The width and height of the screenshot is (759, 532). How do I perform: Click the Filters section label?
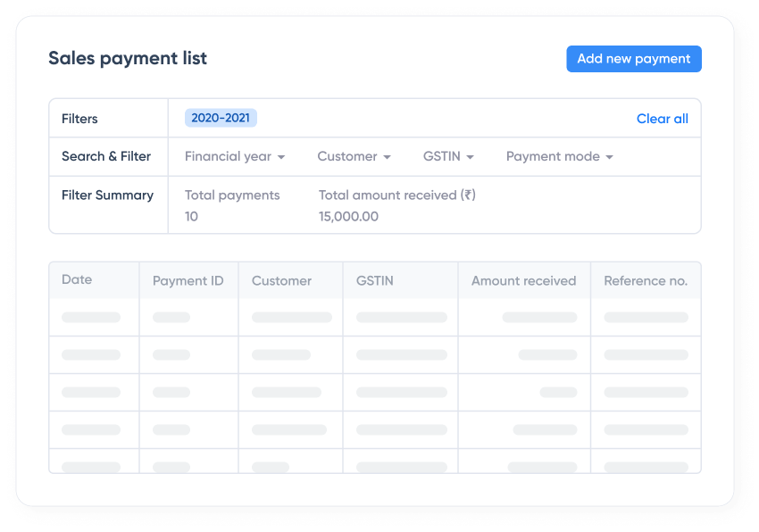(x=79, y=118)
